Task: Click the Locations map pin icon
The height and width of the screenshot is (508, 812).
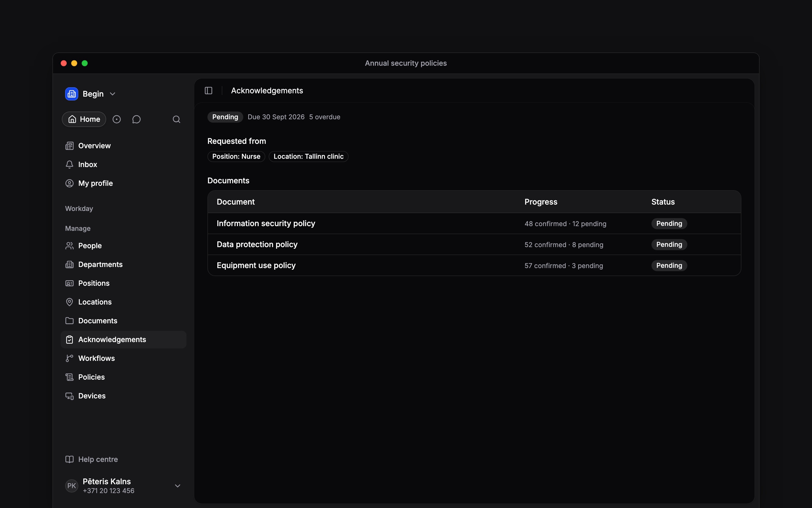Action: [70, 302]
